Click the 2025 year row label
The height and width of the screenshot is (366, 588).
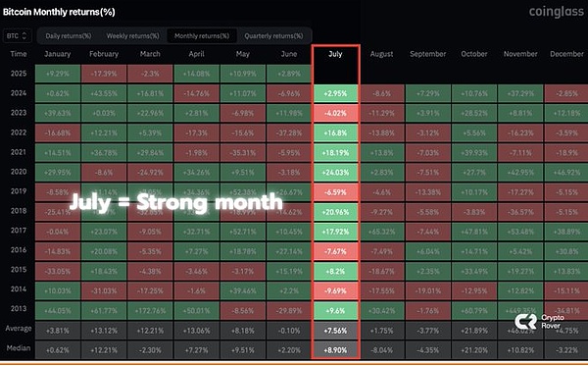pos(19,74)
